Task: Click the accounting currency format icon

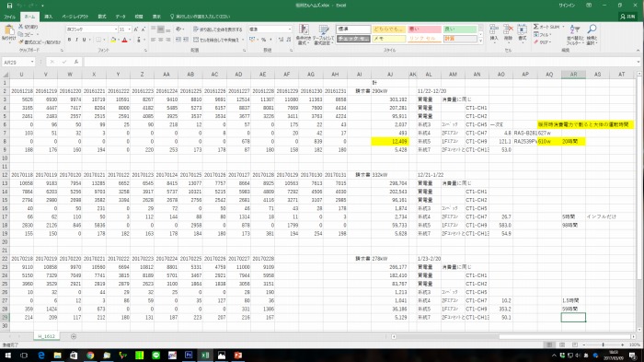Action: [x=252, y=40]
